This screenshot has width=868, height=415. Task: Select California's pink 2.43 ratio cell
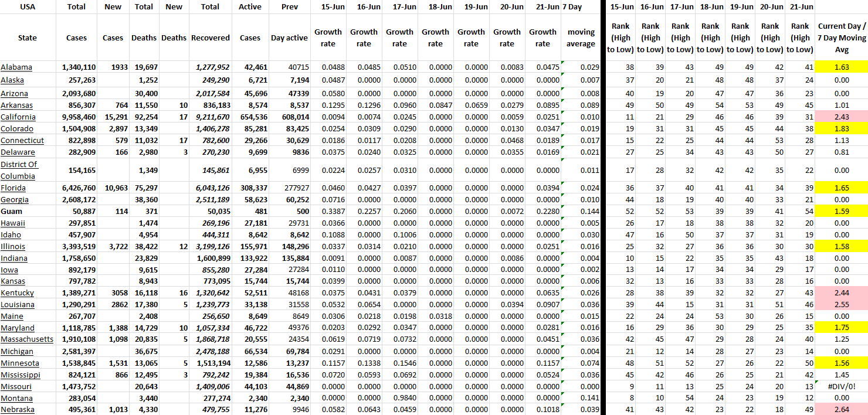[842, 117]
